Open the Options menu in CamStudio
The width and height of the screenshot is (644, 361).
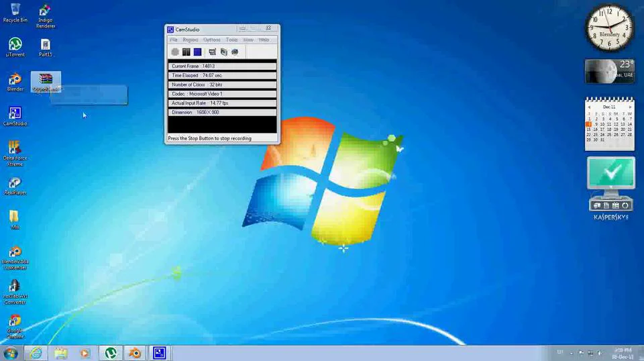point(212,40)
